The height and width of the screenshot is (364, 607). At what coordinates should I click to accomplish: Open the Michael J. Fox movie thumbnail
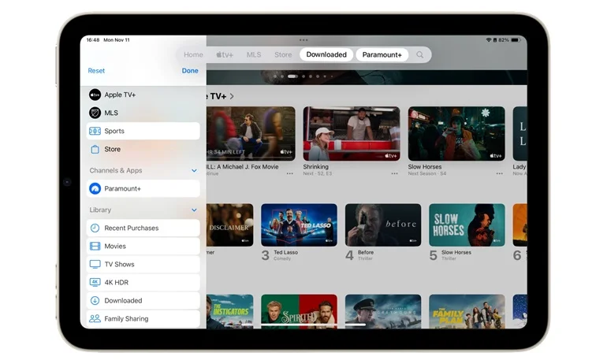tap(251, 134)
